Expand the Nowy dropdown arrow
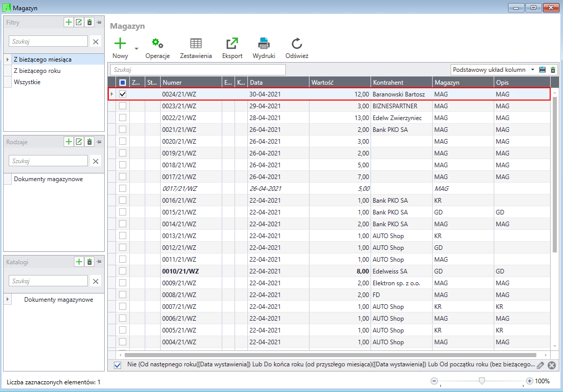 click(x=137, y=49)
